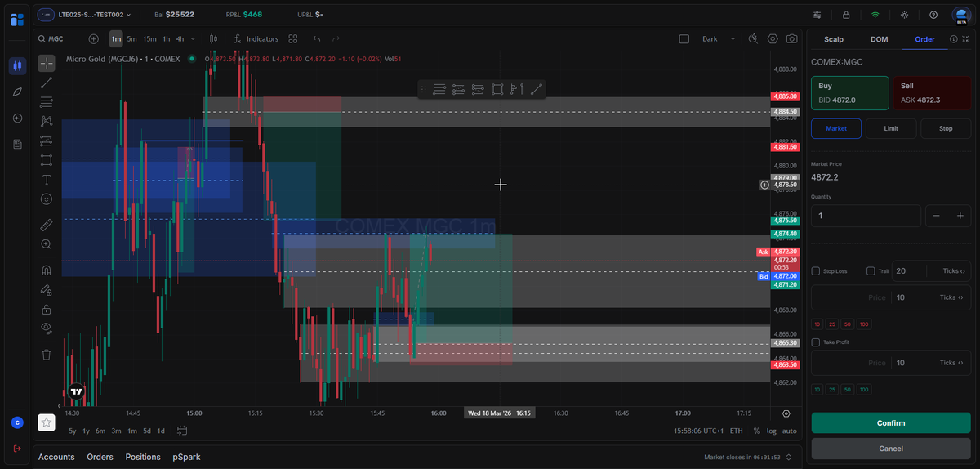980x469 pixels.
Task: Switch to the Order tab
Action: pos(924,38)
